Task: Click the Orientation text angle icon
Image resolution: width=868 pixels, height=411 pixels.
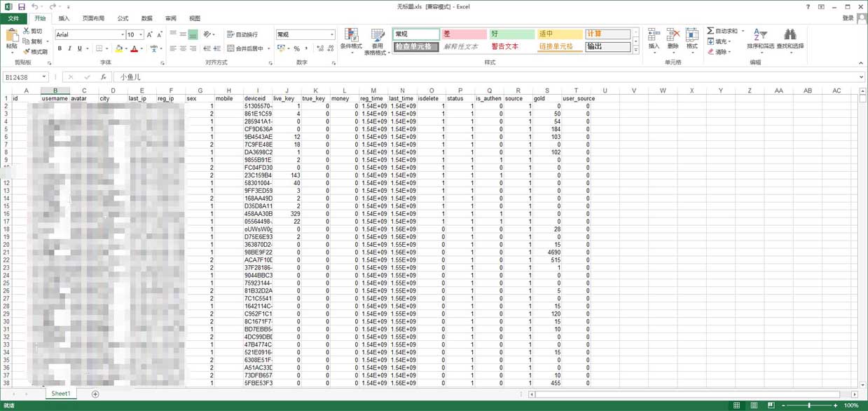Action: [207, 34]
